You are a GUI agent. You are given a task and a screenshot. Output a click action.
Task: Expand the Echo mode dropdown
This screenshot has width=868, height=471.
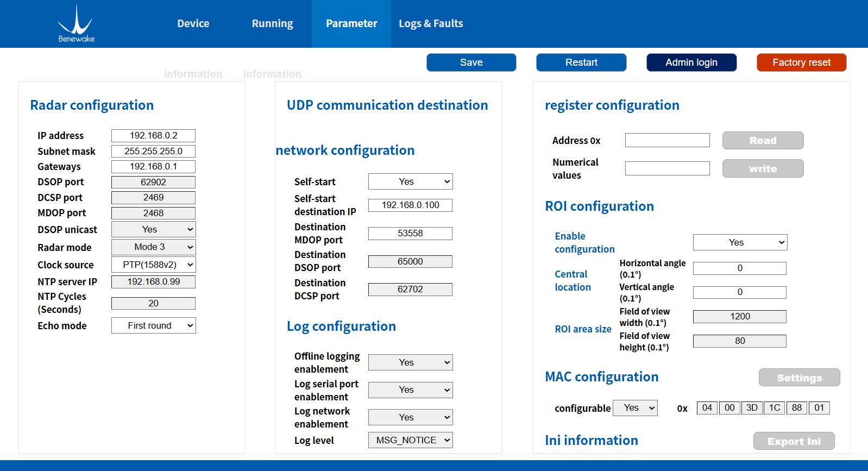(x=154, y=325)
